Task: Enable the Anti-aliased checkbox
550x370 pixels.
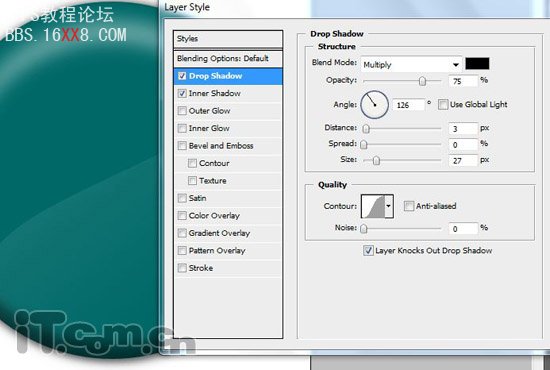Action: pyautogui.click(x=409, y=206)
